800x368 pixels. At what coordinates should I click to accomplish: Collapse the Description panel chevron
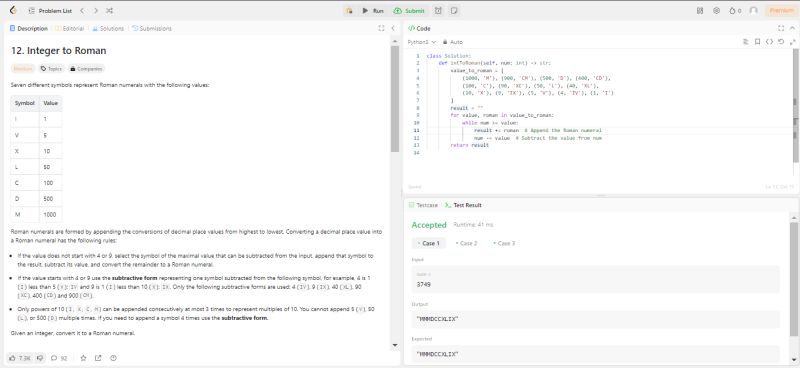(393, 29)
